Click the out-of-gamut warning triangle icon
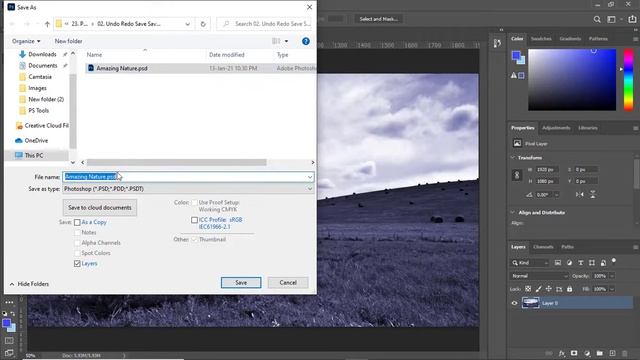This screenshot has width=640, height=360. point(513,75)
